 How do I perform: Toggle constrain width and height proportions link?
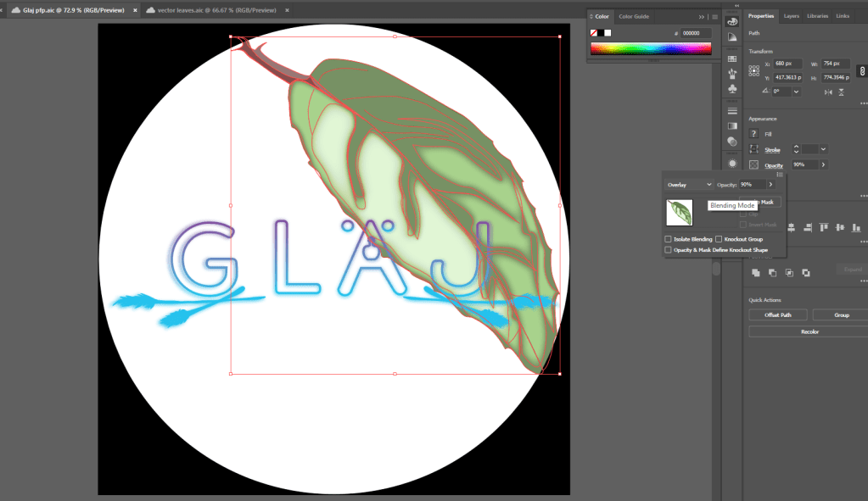pyautogui.click(x=862, y=70)
